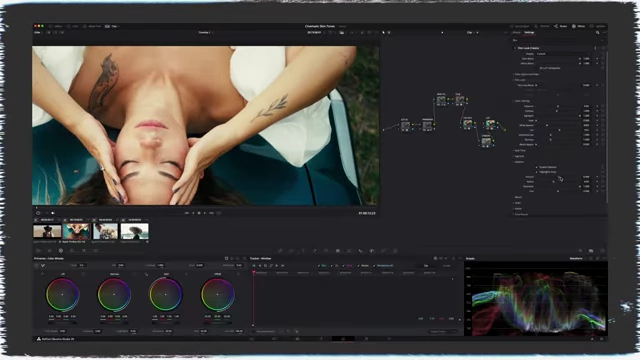
Task: Go to the Edit page
Action: tap(297, 338)
